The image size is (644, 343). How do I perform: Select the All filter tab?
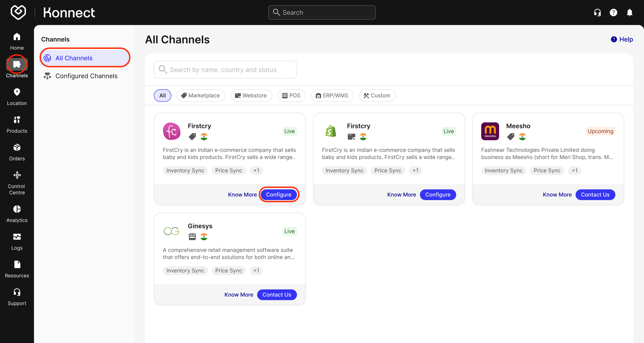162,96
